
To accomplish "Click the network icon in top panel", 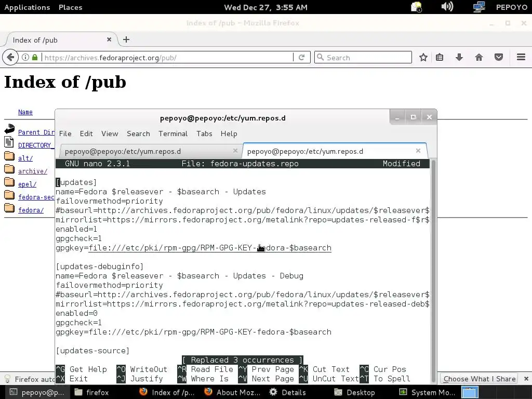I will [478, 7].
